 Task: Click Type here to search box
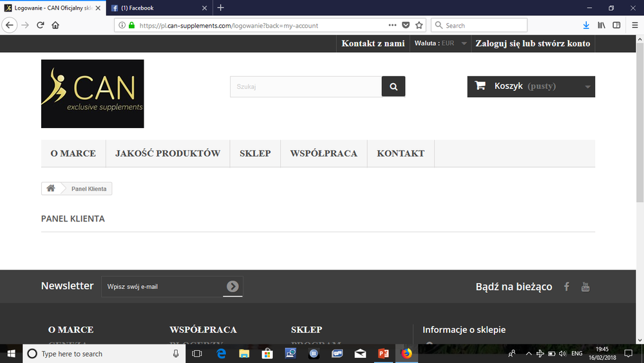tap(104, 353)
